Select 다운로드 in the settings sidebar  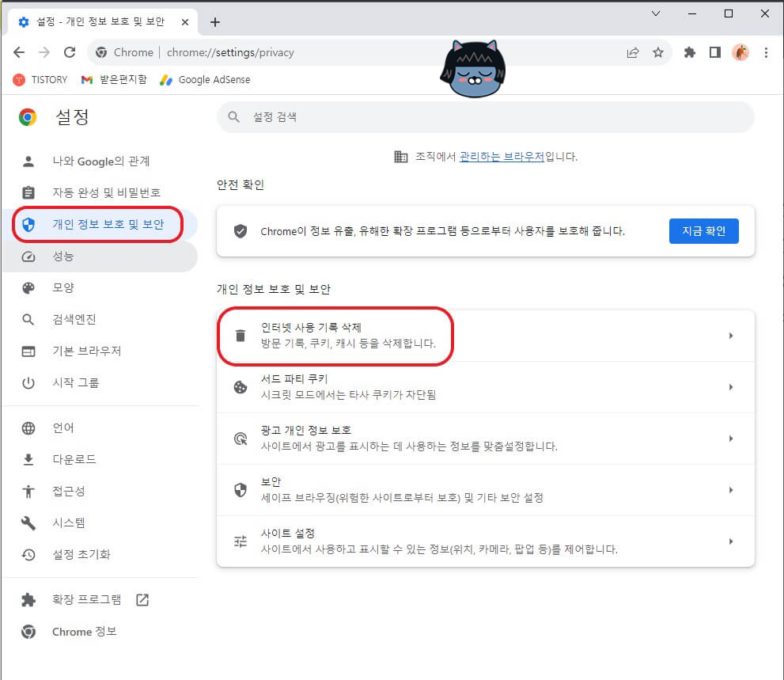(73, 459)
